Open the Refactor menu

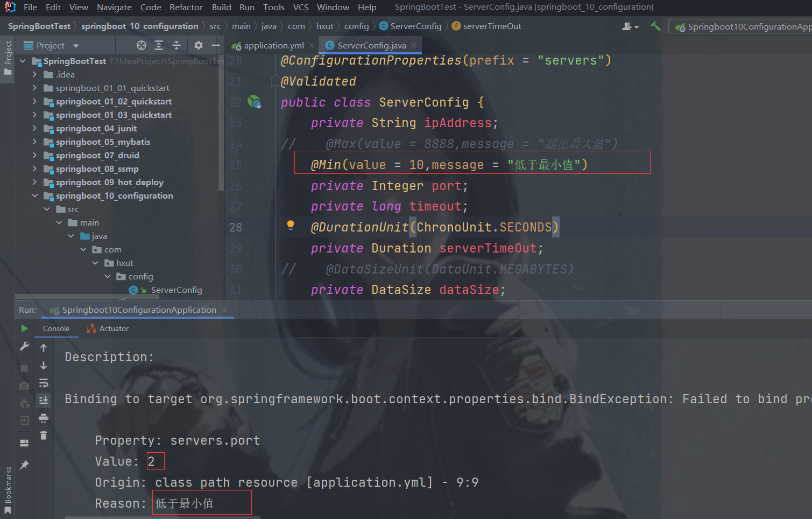point(186,7)
